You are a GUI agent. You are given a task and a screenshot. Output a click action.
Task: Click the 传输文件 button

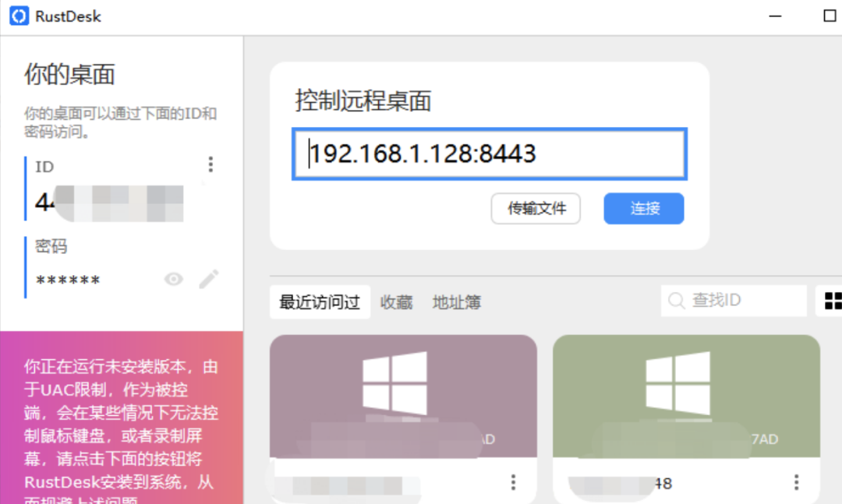(x=536, y=208)
